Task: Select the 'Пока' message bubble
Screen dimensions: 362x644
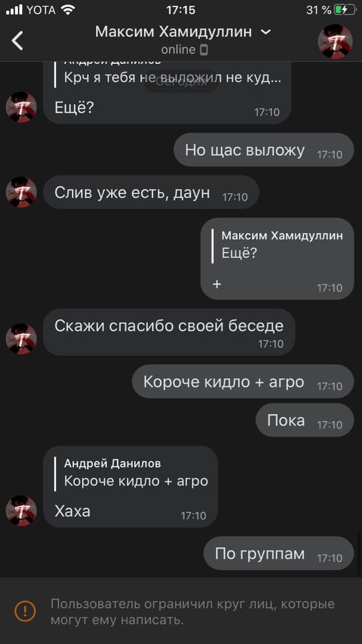Action: 305,420
